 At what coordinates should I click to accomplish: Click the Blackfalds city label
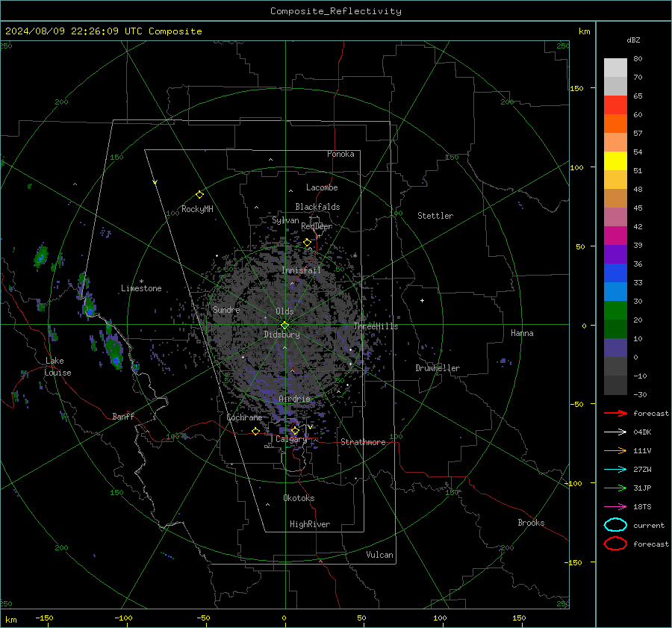point(317,207)
